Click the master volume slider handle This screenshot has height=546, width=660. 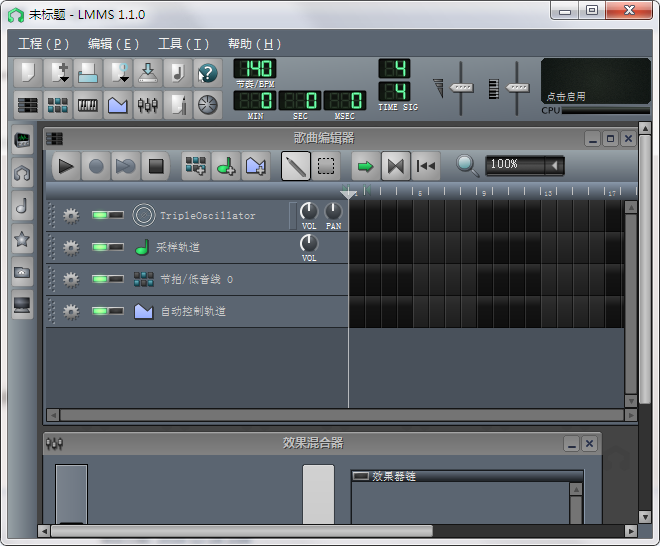coord(462,87)
